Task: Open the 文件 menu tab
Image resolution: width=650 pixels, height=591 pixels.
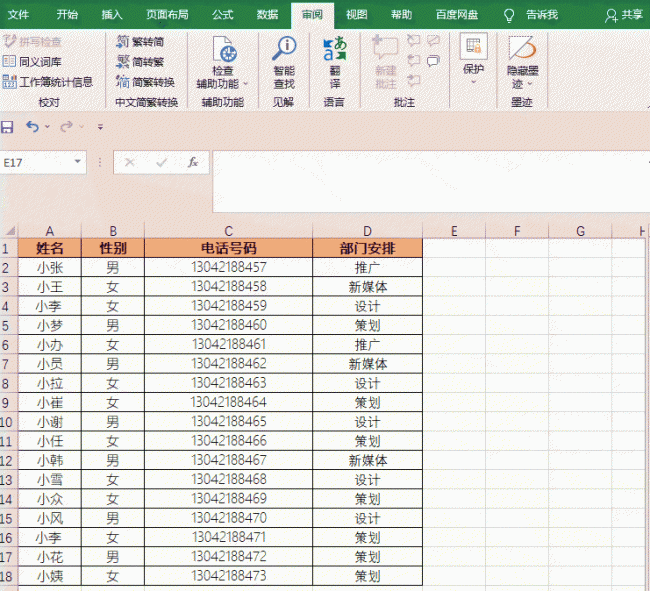Action: click(18, 15)
